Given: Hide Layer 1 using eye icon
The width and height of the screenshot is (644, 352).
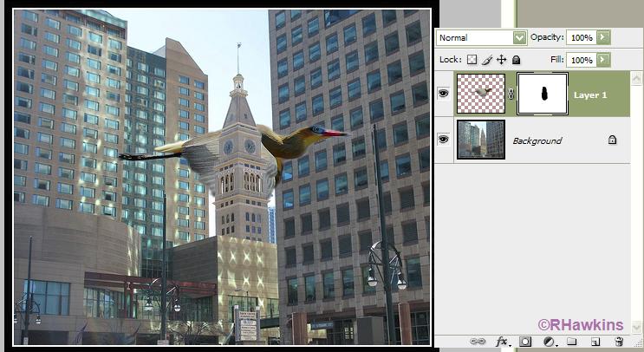Looking at the screenshot, I should pyautogui.click(x=444, y=94).
